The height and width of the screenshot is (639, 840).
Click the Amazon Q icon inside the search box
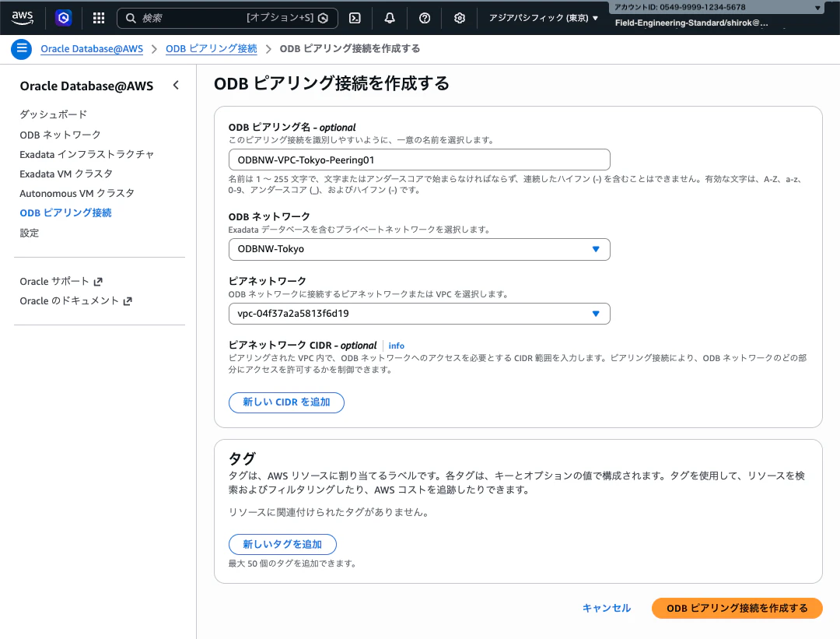coord(323,18)
